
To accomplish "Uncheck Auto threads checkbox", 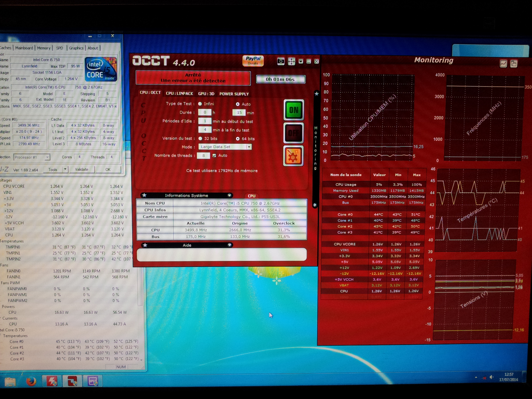I will coord(214,155).
